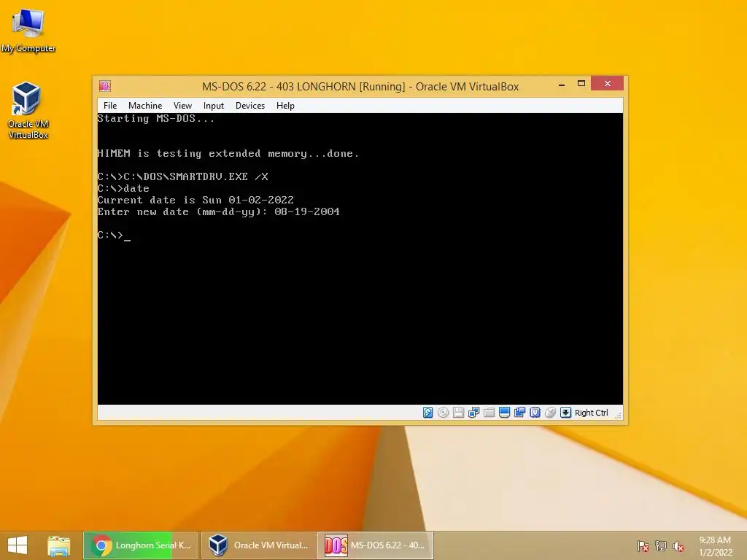Click inside the MS-DOS console screen
Image resolution: width=747 pixels, height=560 pixels.
pyautogui.click(x=360, y=259)
